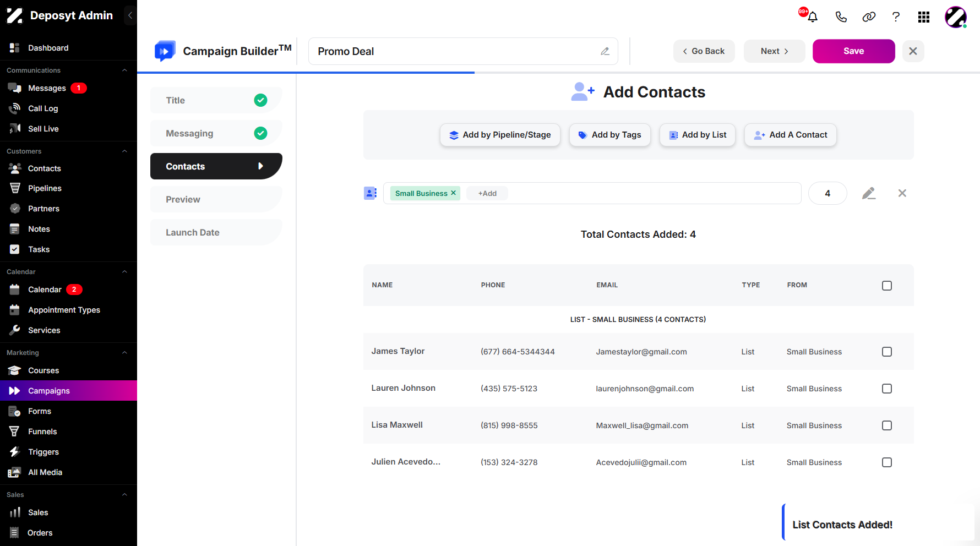Remove the Small Business tag chip
The height and width of the screenshot is (546, 980).
pyautogui.click(x=453, y=193)
